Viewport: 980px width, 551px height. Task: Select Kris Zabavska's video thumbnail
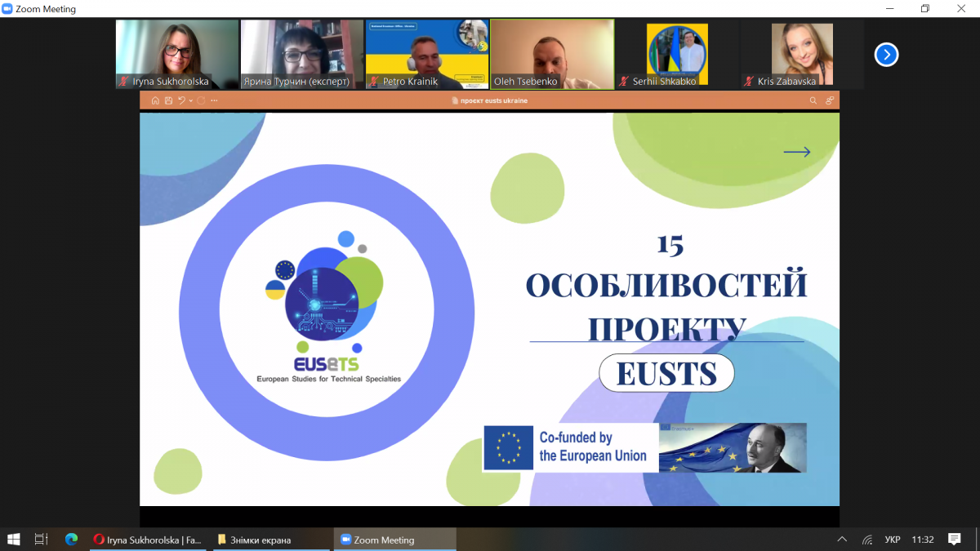tap(802, 55)
